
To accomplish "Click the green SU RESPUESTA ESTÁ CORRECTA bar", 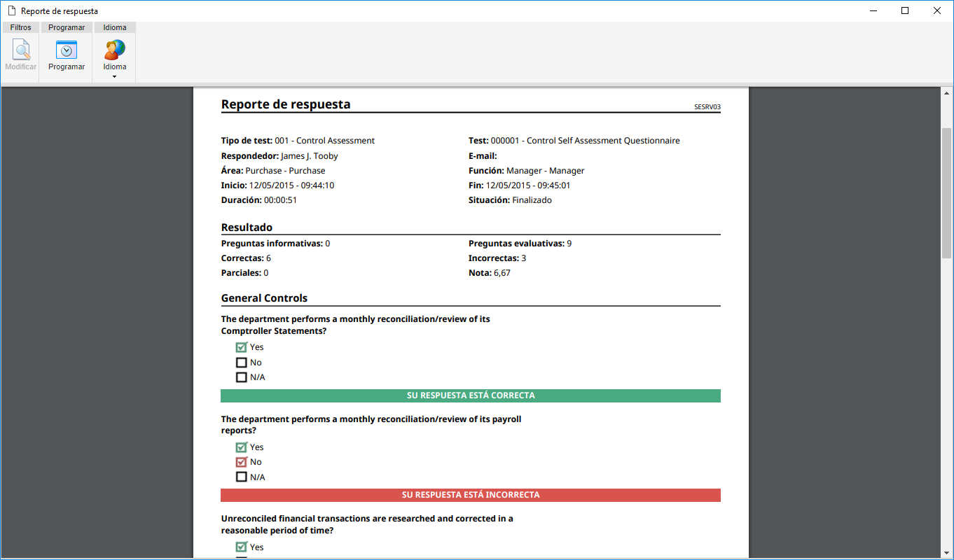I will tap(471, 395).
